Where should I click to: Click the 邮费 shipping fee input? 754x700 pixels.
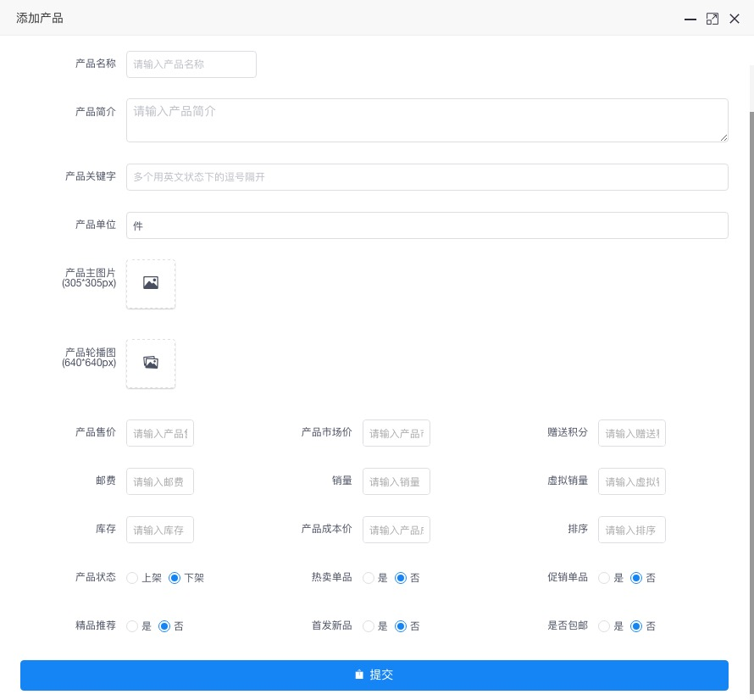tap(160, 481)
